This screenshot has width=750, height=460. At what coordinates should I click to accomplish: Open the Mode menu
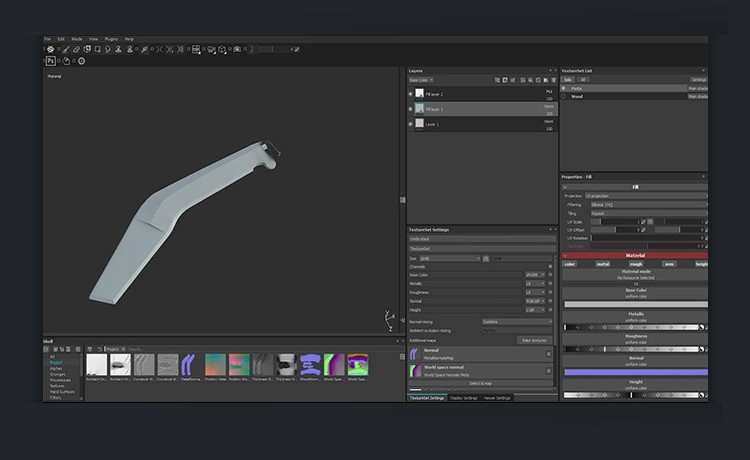point(77,39)
